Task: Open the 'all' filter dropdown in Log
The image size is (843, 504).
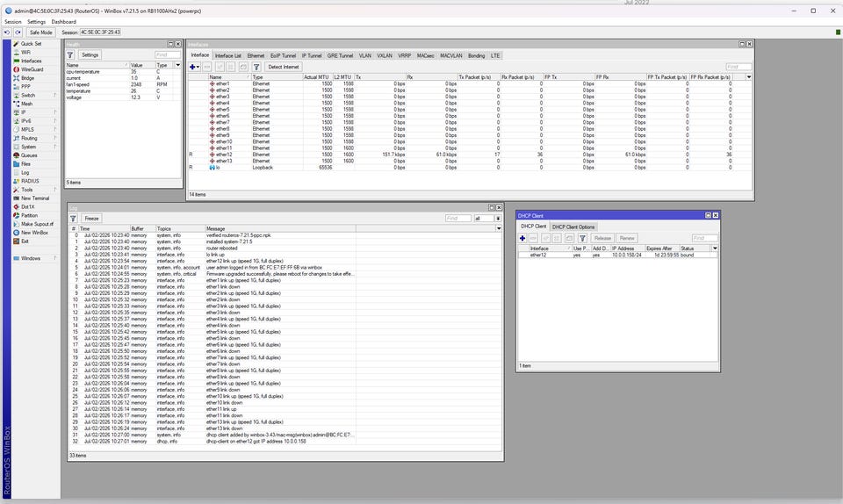Action: (x=499, y=219)
